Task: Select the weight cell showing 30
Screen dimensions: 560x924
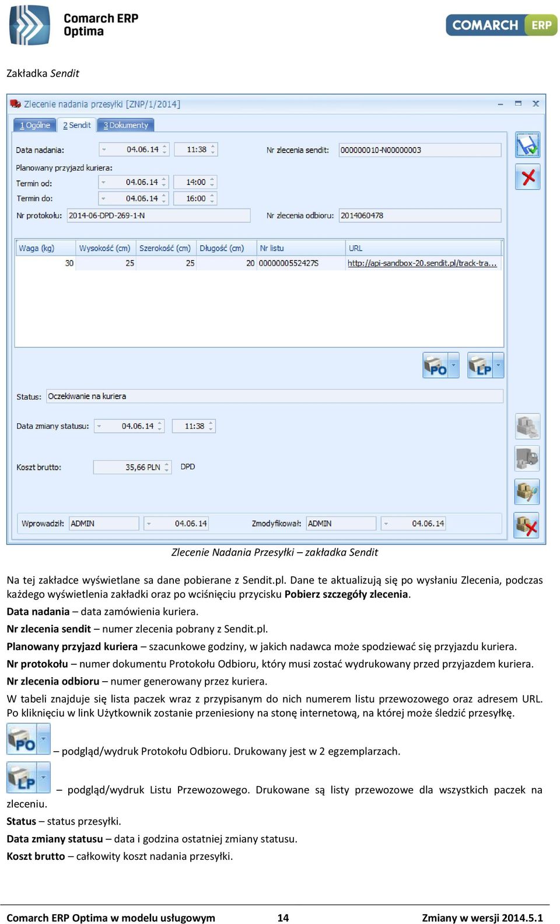Action: click(x=45, y=263)
